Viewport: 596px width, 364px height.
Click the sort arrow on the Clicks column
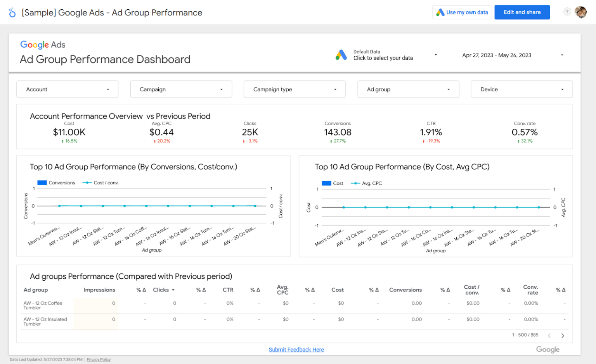pyautogui.click(x=173, y=290)
